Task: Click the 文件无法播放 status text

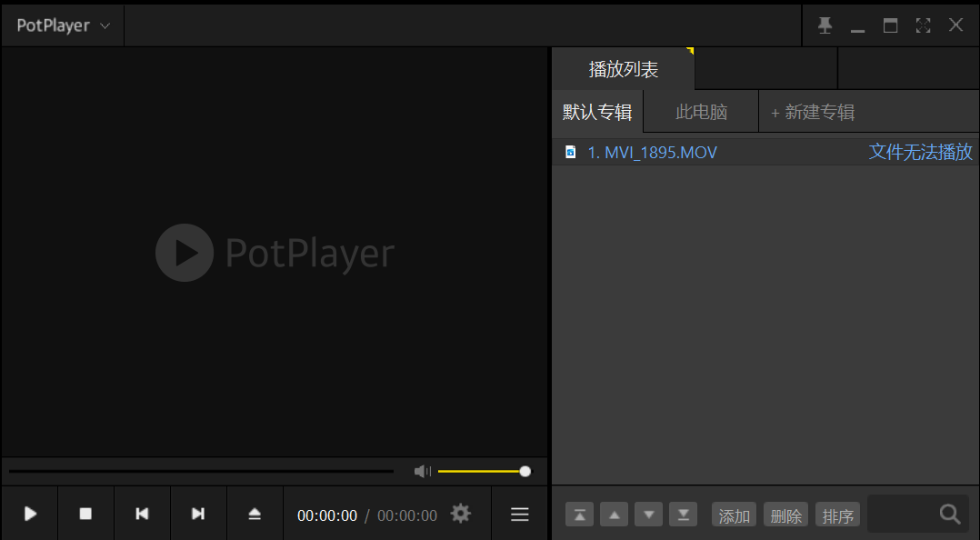Action: click(921, 152)
